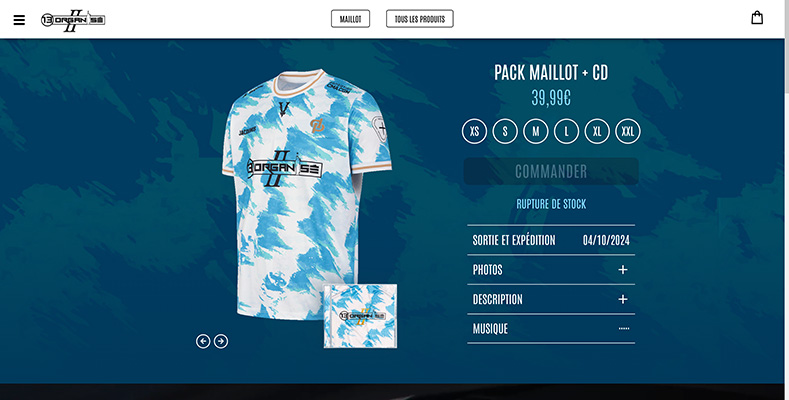
Task: Open the shopping bag cart
Action: point(757,18)
